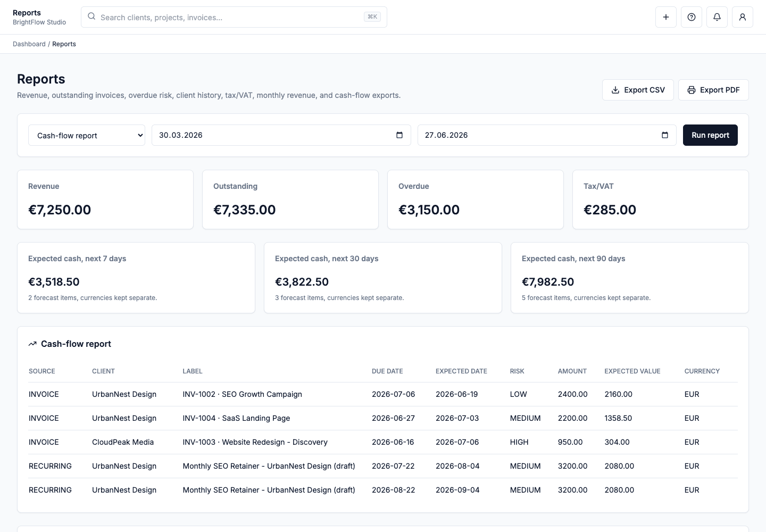Click the ⌘K shortcut badge in search
This screenshot has width=766, height=532.
pos(372,17)
